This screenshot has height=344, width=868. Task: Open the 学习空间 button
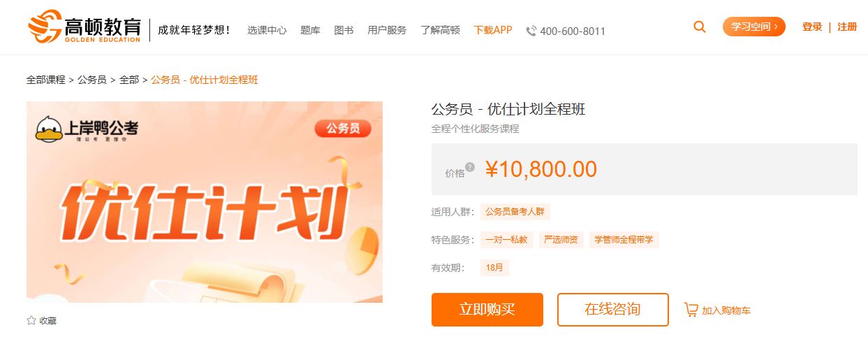click(x=754, y=27)
